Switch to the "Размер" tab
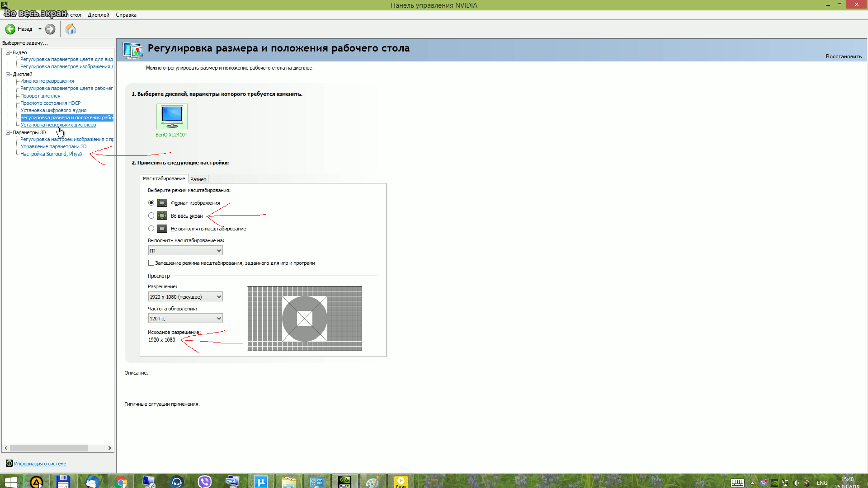 (x=198, y=179)
